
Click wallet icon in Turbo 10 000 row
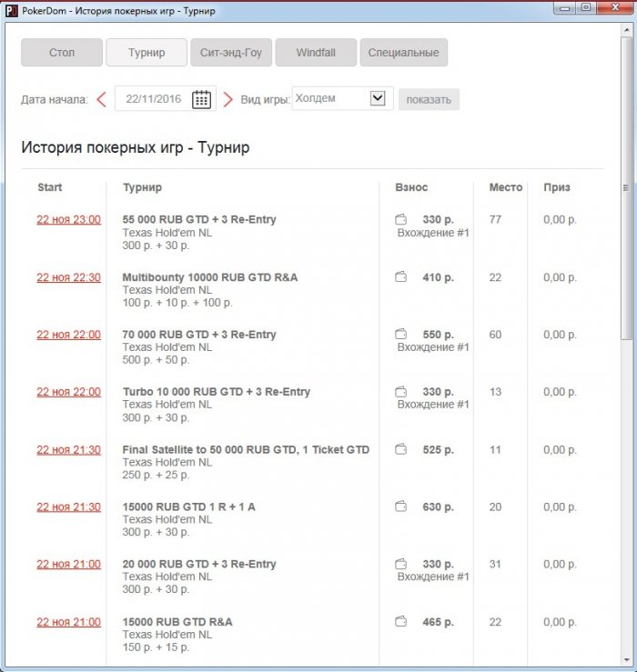pyautogui.click(x=400, y=391)
